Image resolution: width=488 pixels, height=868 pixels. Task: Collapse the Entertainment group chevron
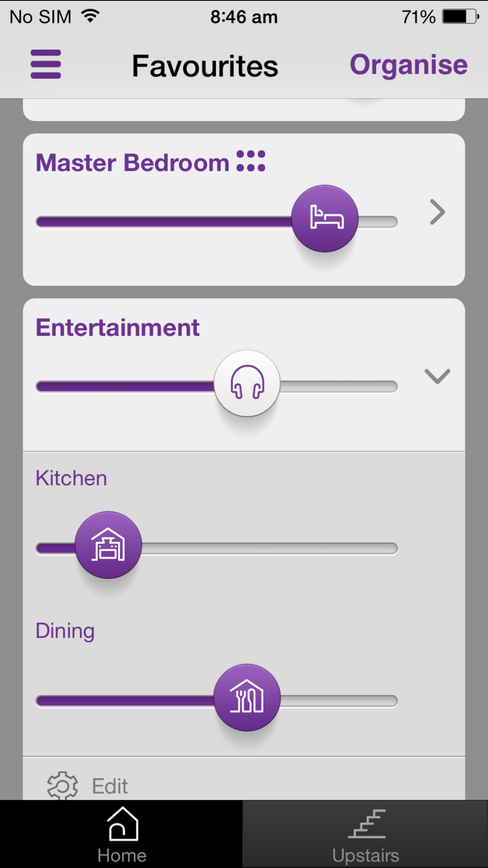click(x=437, y=376)
